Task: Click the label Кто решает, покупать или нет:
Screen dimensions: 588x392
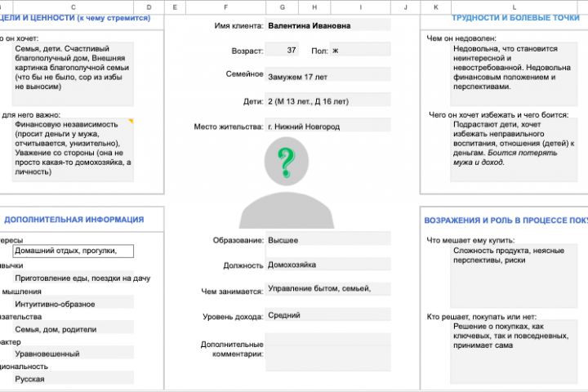Action: [482, 316]
